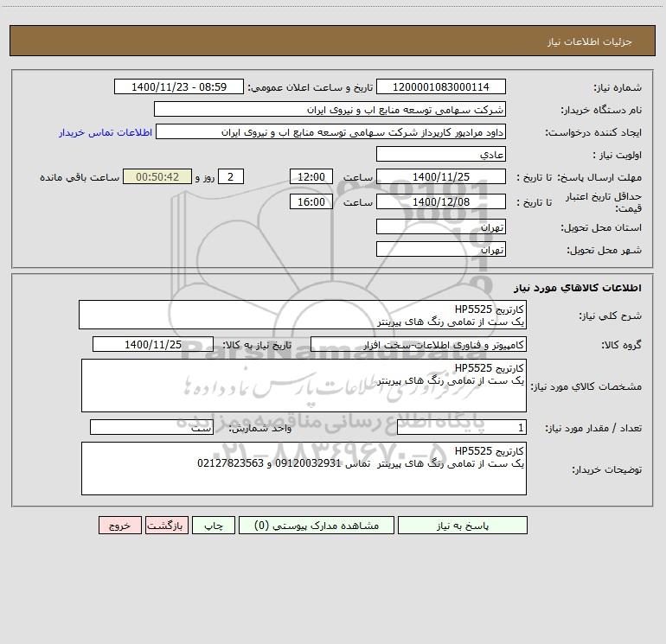Viewport: 666px width, 644px height.
Task: Click the تاریخ نیاز به کالا field
Action: click(x=153, y=344)
